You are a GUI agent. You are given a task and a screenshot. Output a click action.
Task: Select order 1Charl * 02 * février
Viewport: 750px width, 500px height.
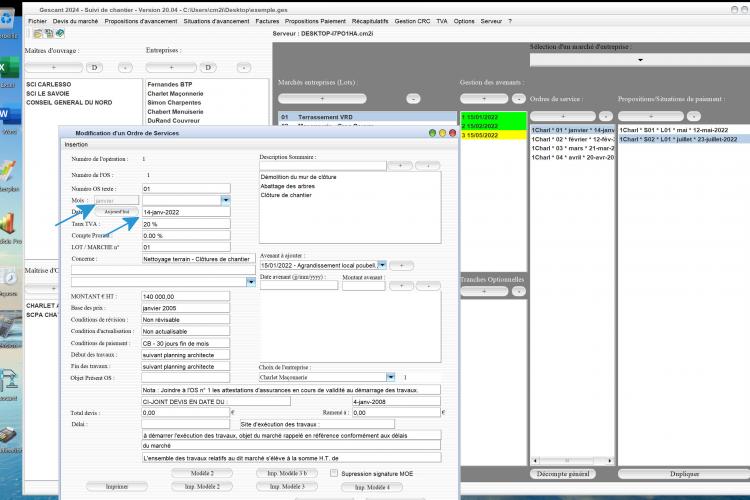(573, 139)
